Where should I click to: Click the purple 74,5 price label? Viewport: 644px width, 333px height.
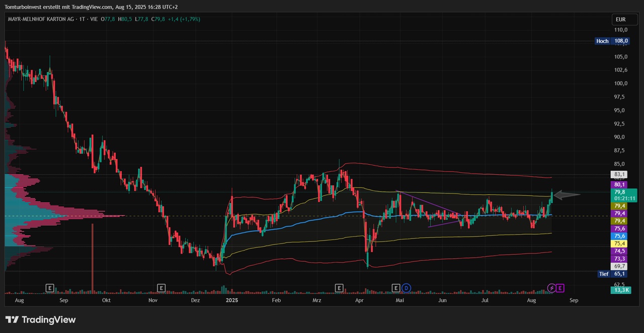tap(619, 251)
